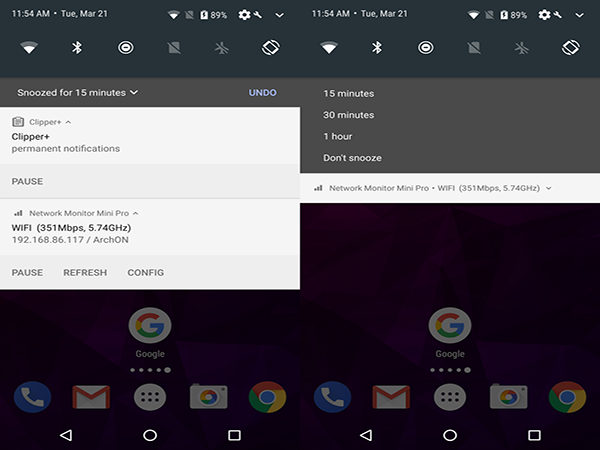
Task: Tap Recents navigation button on right phone
Action: (x=534, y=435)
